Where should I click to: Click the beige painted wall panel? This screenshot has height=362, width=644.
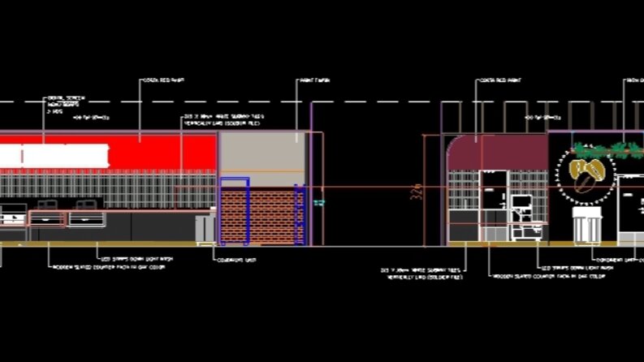(262, 159)
